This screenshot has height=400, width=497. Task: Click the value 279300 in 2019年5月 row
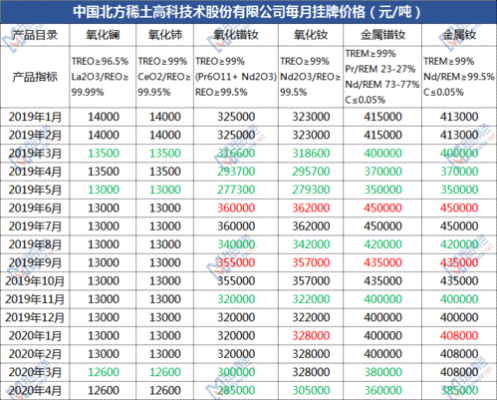(x=311, y=190)
